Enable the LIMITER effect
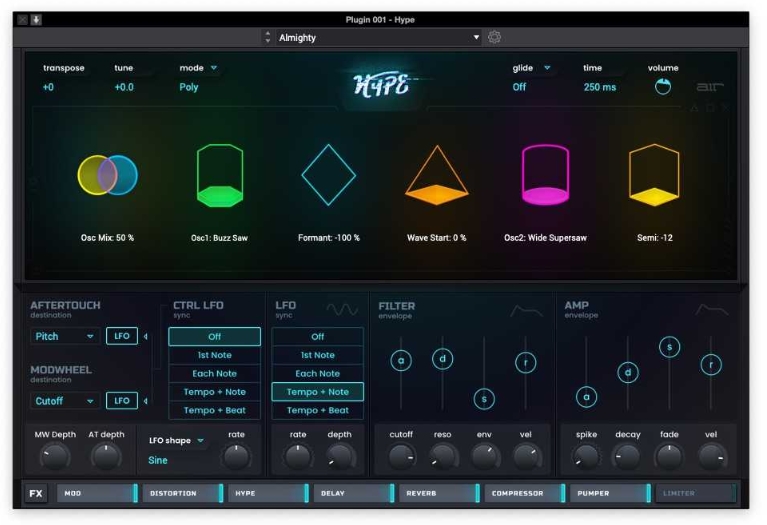The image size is (767, 525). (x=696, y=493)
